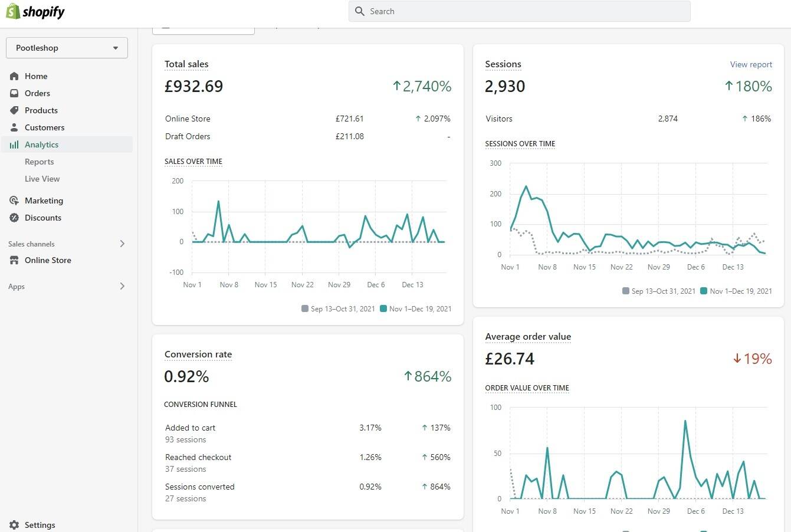Expand the Sales channels chevron

coord(122,244)
